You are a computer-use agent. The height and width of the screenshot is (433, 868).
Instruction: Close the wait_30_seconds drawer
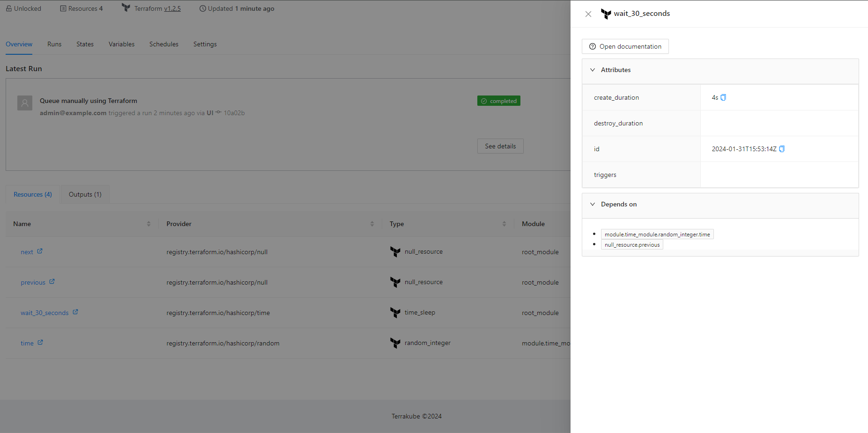tap(588, 14)
